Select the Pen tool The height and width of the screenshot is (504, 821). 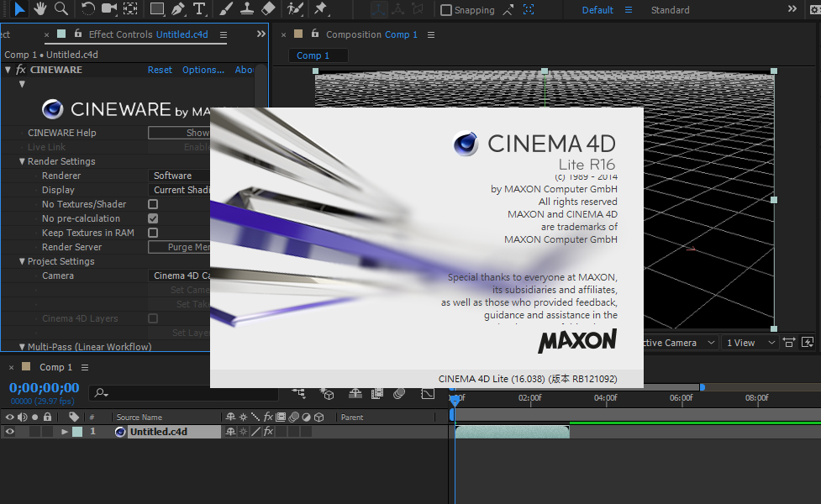[178, 9]
